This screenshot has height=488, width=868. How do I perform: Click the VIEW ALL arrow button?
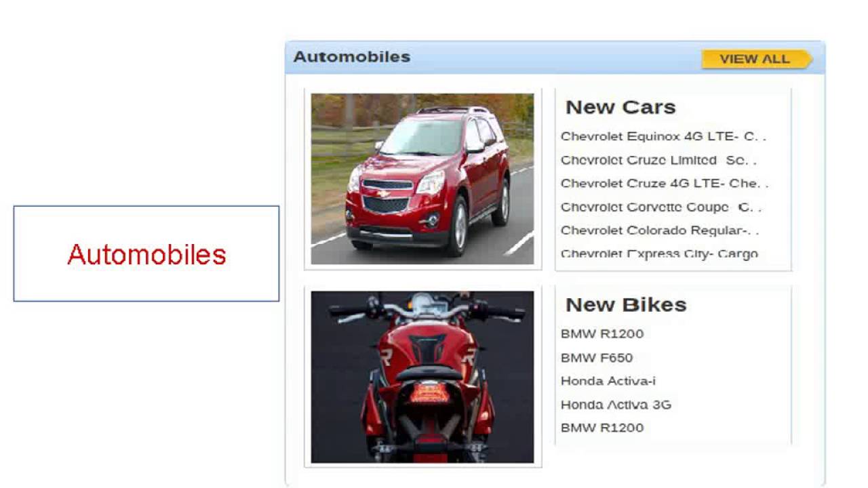pyautogui.click(x=757, y=59)
